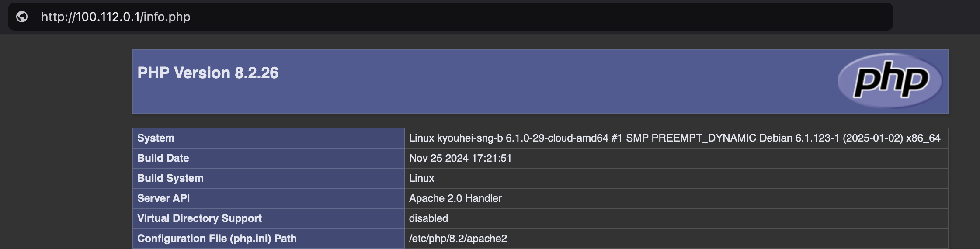The width and height of the screenshot is (980, 249).
Task: Click the kyouhei-sng-b hostname text
Action: pos(470,138)
